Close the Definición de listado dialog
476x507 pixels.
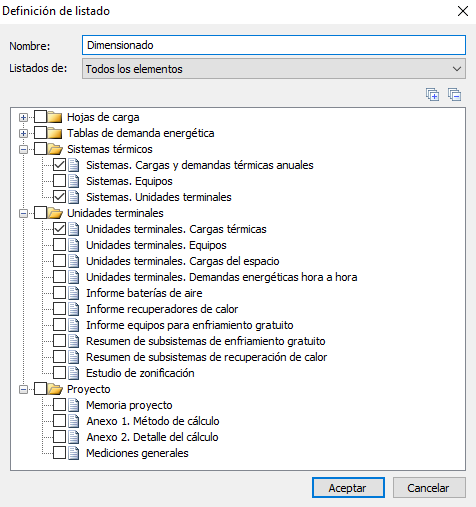(x=463, y=11)
